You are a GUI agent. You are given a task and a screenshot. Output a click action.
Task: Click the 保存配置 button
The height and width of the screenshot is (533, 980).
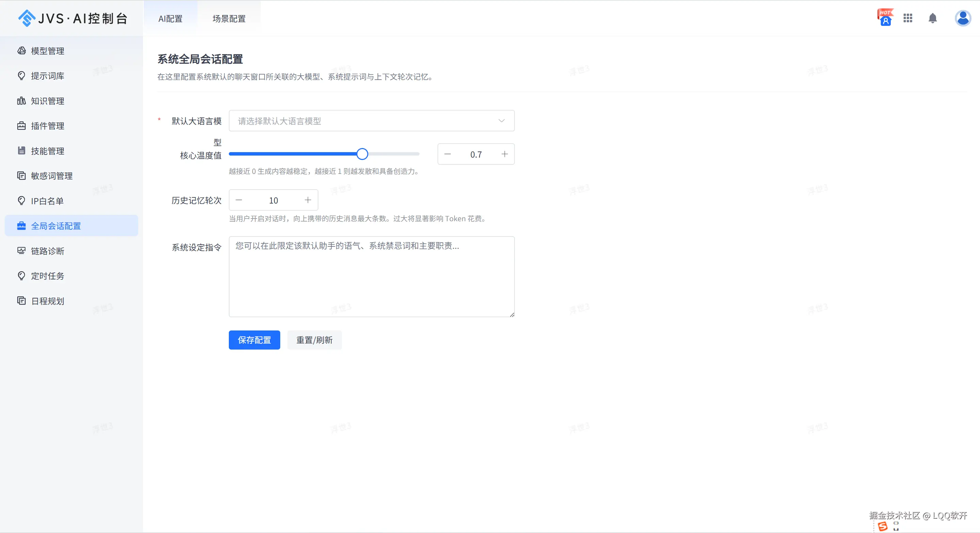(x=254, y=340)
